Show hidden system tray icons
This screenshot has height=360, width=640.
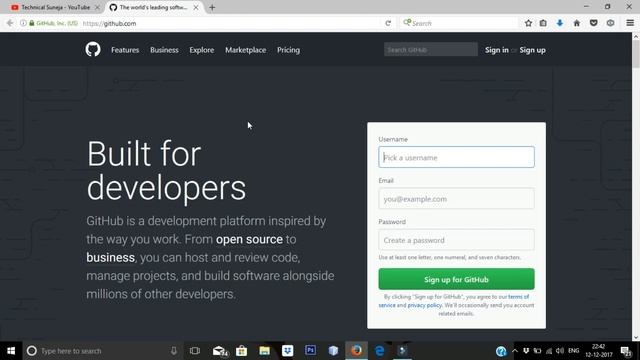tap(515, 351)
